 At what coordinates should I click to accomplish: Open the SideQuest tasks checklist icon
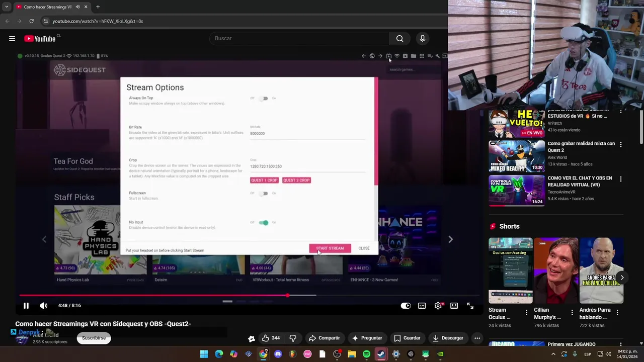pyautogui.click(x=430, y=56)
